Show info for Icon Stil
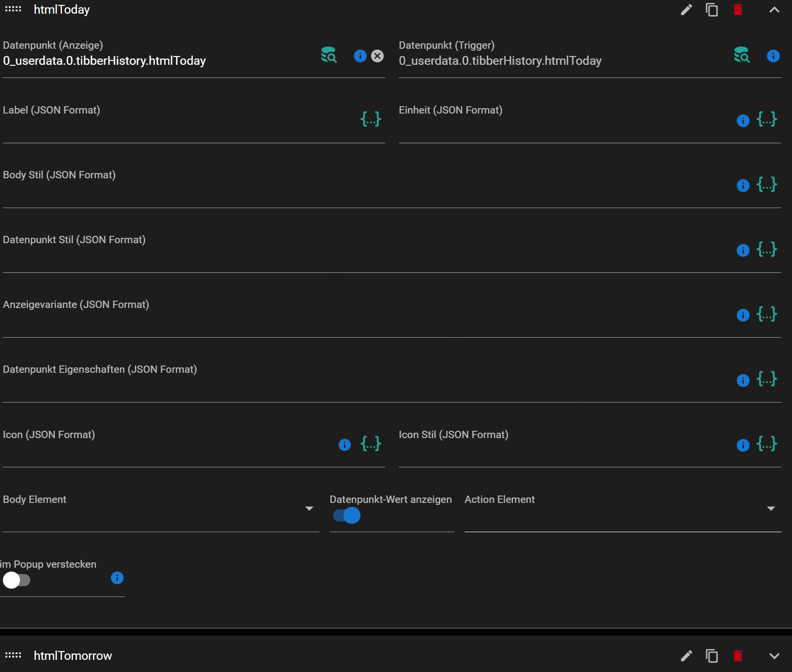 point(743,445)
